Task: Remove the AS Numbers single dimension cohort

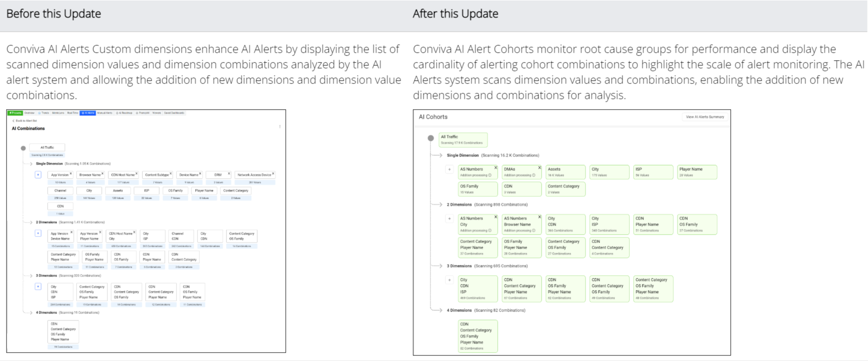Action: [495, 168]
